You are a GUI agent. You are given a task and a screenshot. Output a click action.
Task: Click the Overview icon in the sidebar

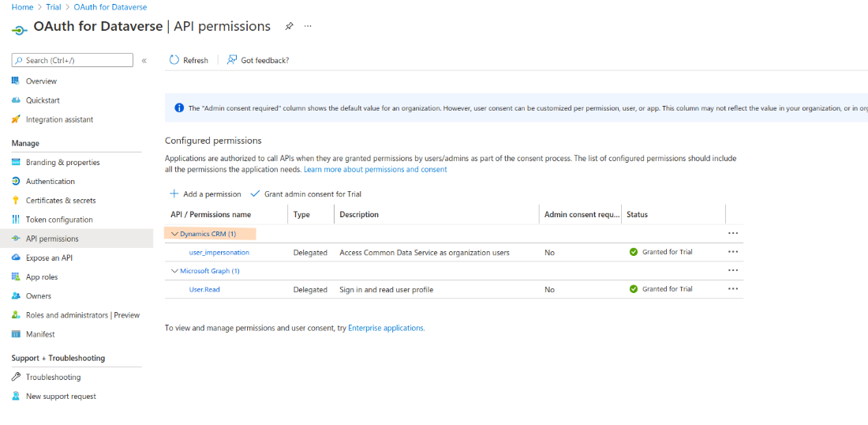[16, 81]
